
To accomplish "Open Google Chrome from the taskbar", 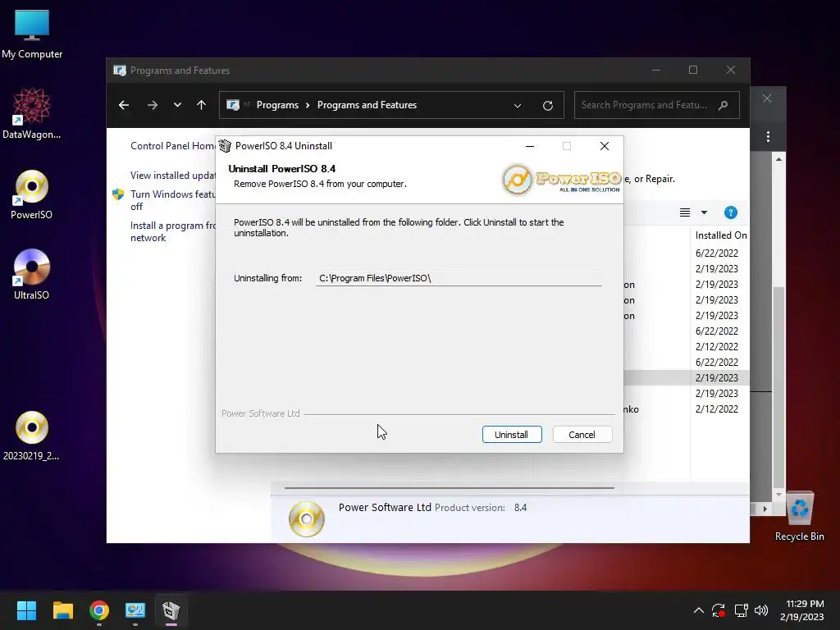I will pyautogui.click(x=99, y=610).
